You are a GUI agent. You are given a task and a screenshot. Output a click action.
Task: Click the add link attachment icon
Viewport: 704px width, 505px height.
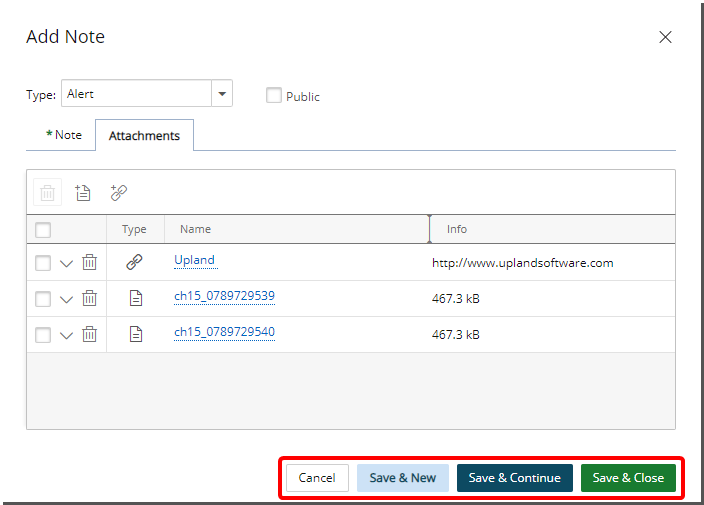pos(119,193)
